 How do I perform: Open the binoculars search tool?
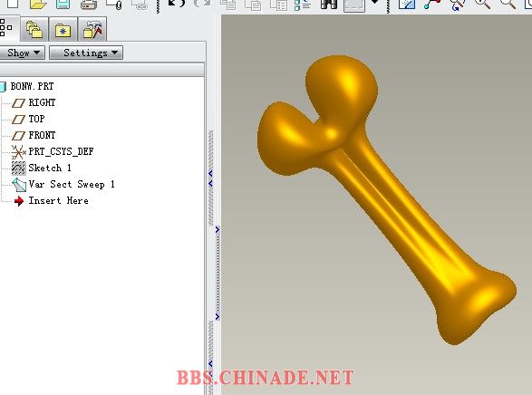[x=329, y=4]
